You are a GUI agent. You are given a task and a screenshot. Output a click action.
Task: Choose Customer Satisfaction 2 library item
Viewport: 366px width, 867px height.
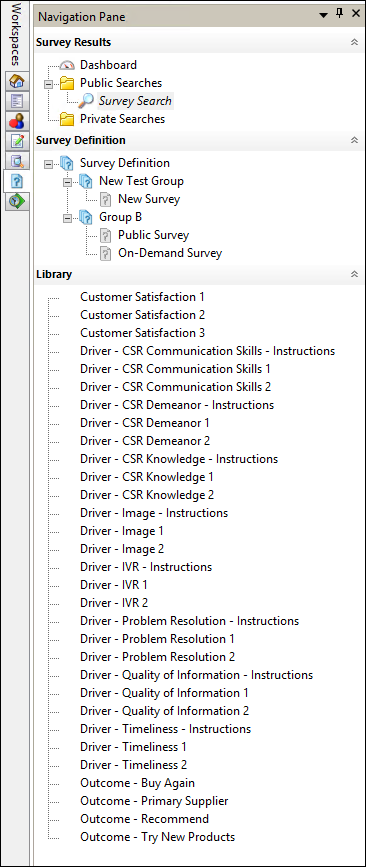coord(143,315)
